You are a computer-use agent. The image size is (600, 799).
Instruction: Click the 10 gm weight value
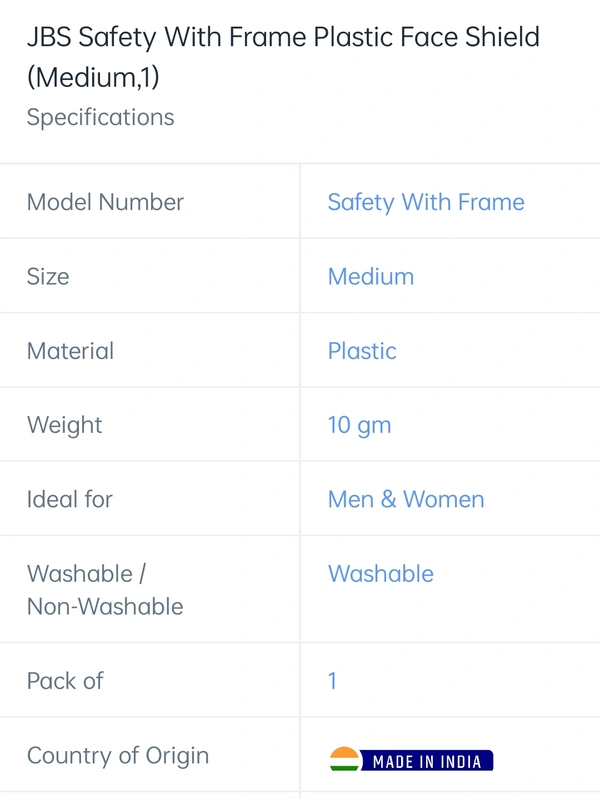click(359, 425)
